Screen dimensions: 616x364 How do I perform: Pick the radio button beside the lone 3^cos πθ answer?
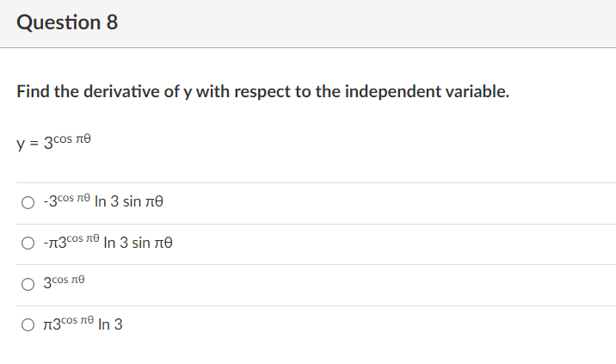(29, 285)
